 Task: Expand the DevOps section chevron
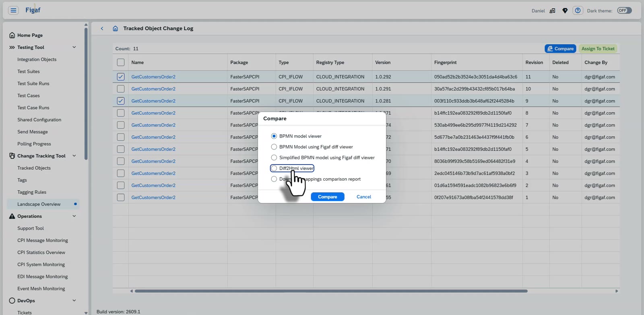(74, 301)
